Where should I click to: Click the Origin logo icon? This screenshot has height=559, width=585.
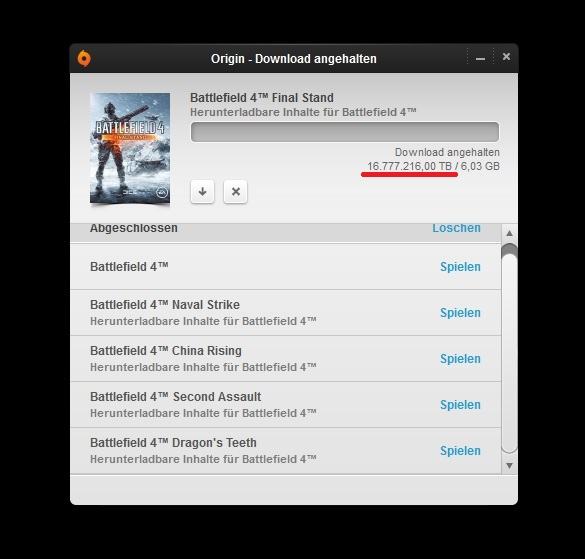[84, 58]
